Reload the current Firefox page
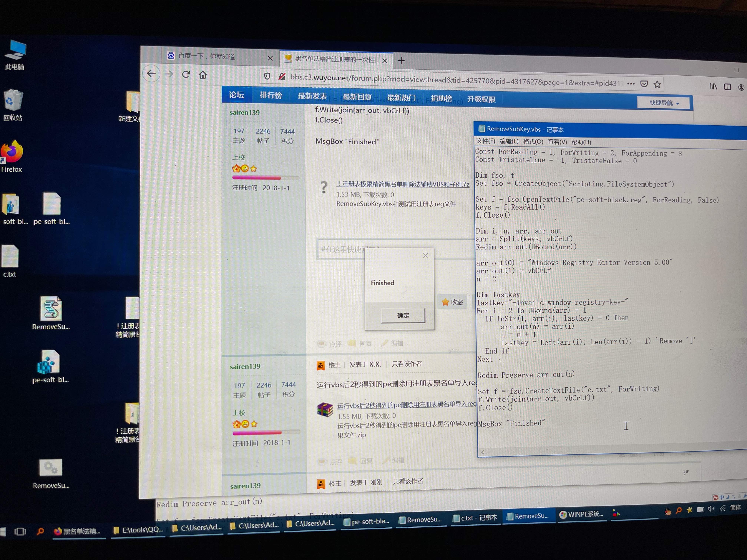Viewport: 747px width, 560px height. tap(186, 74)
